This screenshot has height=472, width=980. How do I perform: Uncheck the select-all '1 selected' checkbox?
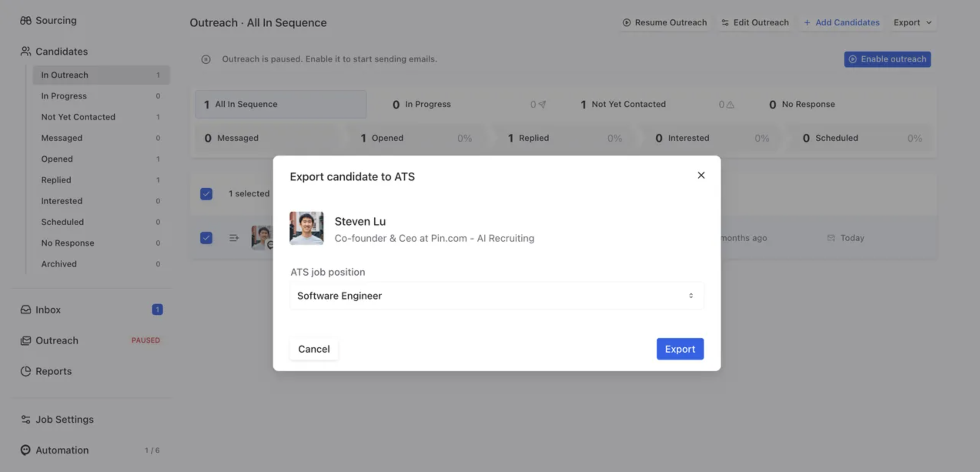[x=206, y=194]
